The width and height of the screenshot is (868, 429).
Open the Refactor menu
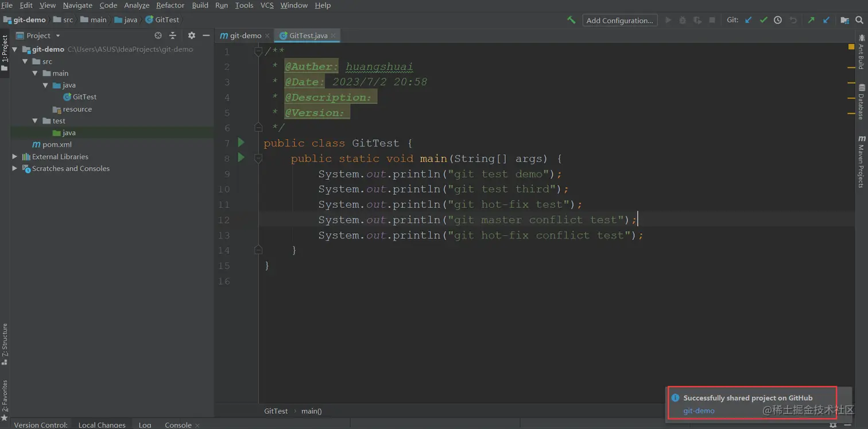[170, 5]
